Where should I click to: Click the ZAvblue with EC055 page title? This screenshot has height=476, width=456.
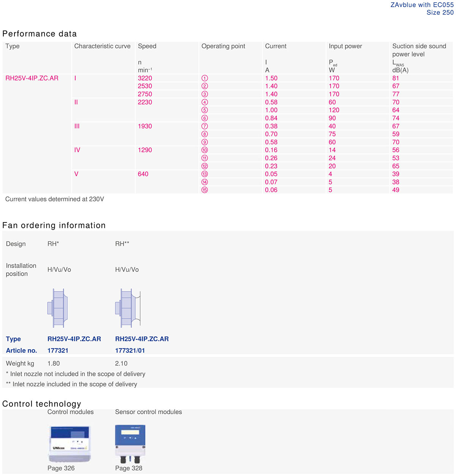click(x=422, y=5)
